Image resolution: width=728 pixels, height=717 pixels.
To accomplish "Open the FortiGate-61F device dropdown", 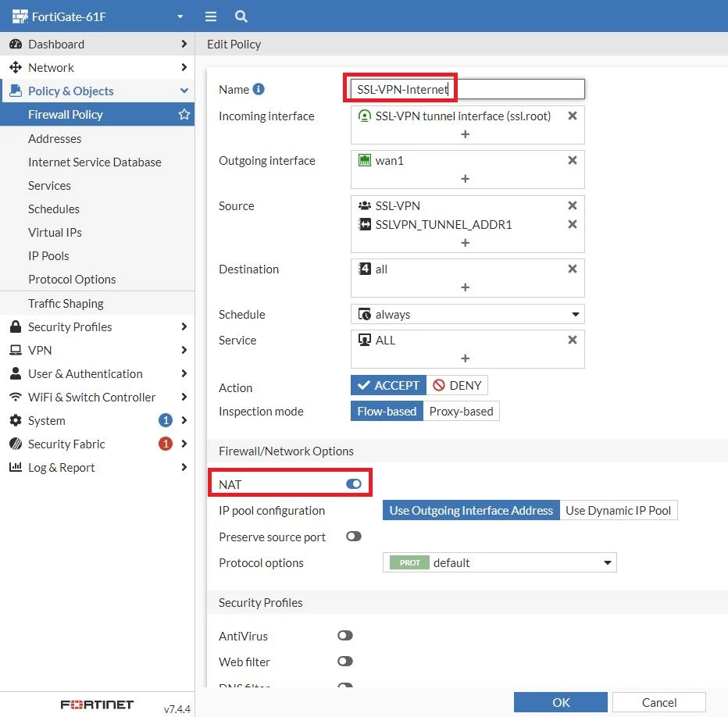I will click(180, 16).
